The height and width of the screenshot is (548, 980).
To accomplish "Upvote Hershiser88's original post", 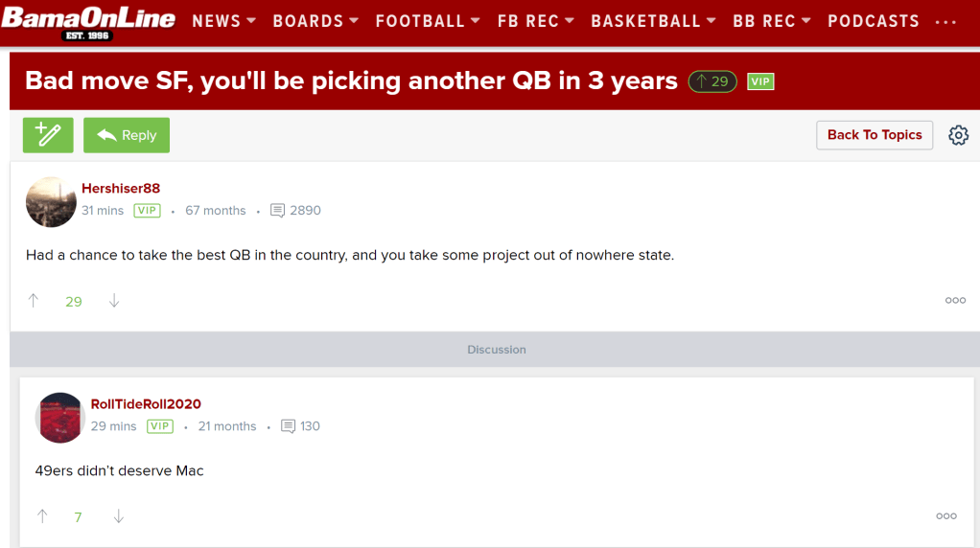I will pyautogui.click(x=34, y=301).
